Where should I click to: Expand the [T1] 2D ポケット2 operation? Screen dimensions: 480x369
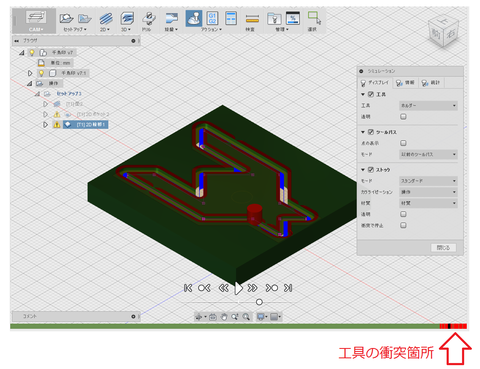46,114
